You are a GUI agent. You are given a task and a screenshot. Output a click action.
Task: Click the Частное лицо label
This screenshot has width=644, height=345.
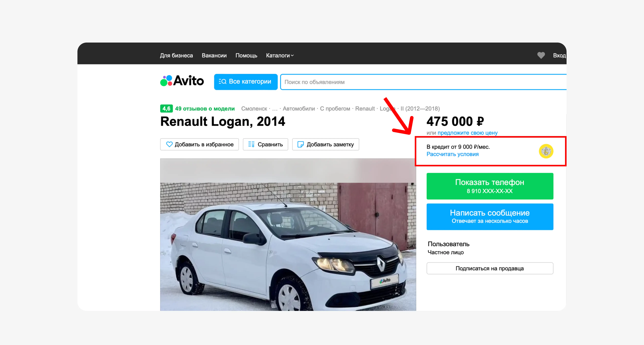coord(446,252)
